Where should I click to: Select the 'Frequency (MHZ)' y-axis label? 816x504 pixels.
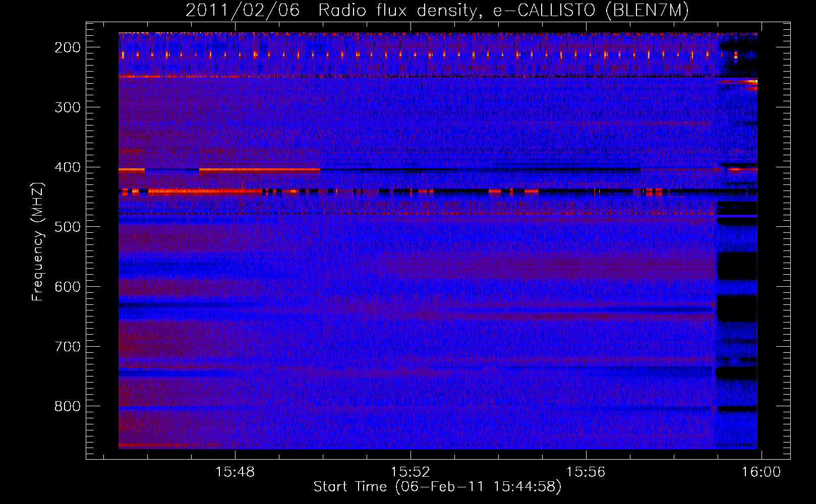[38, 241]
